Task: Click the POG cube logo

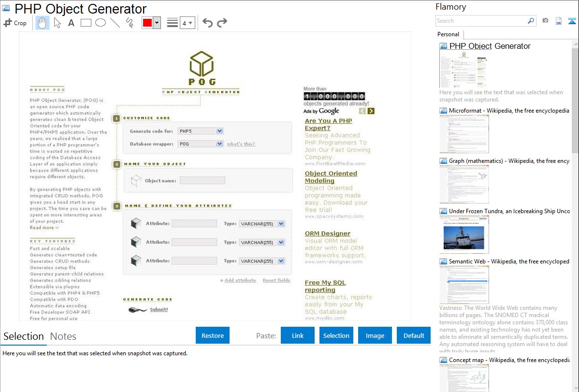Action: click(x=202, y=63)
